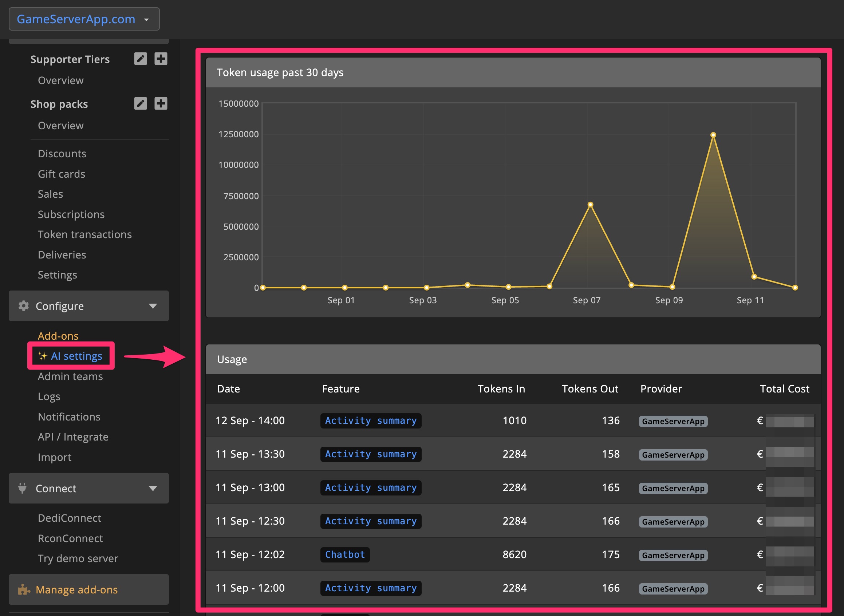Click the Provider column header
This screenshot has width=844, height=616.
tap(661, 389)
